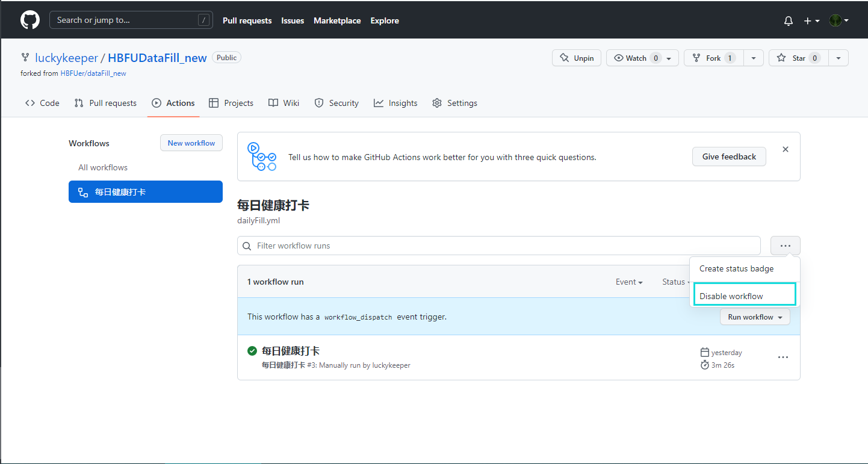The image size is (868, 464).
Task: Switch to the Security tab
Action: point(336,103)
